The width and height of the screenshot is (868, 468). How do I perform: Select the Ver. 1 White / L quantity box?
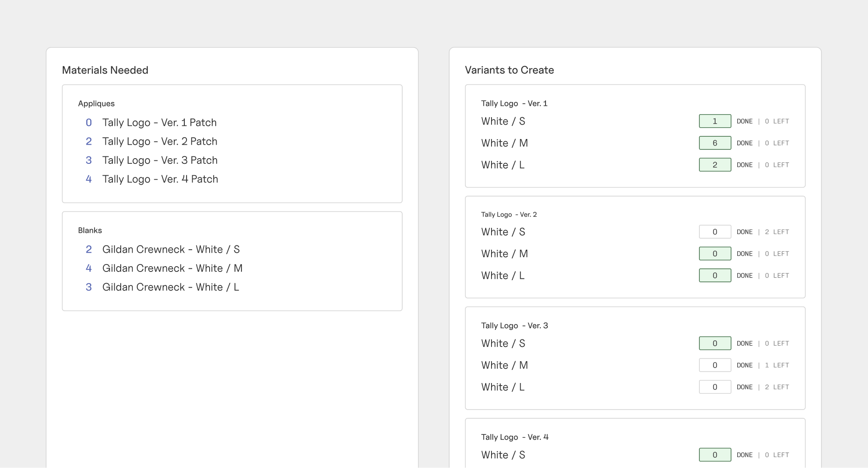point(715,165)
